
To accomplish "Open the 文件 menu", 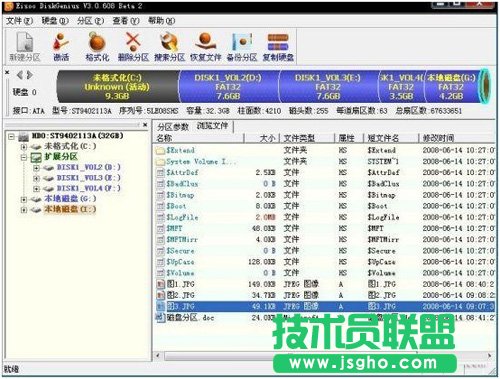I will coord(19,21).
